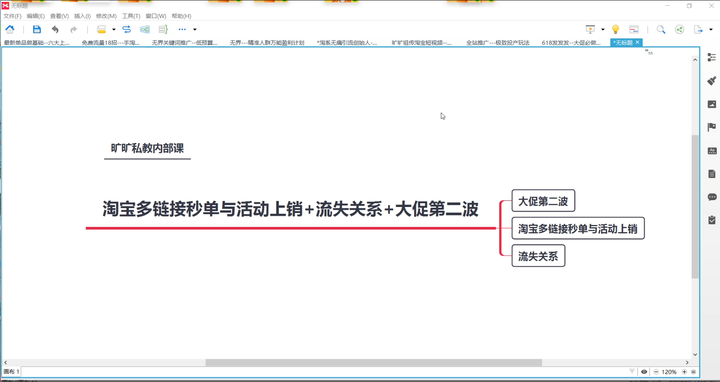The image size is (720, 382).
Task: Export the file with the export icon
Action: pyautogui.click(x=698, y=29)
